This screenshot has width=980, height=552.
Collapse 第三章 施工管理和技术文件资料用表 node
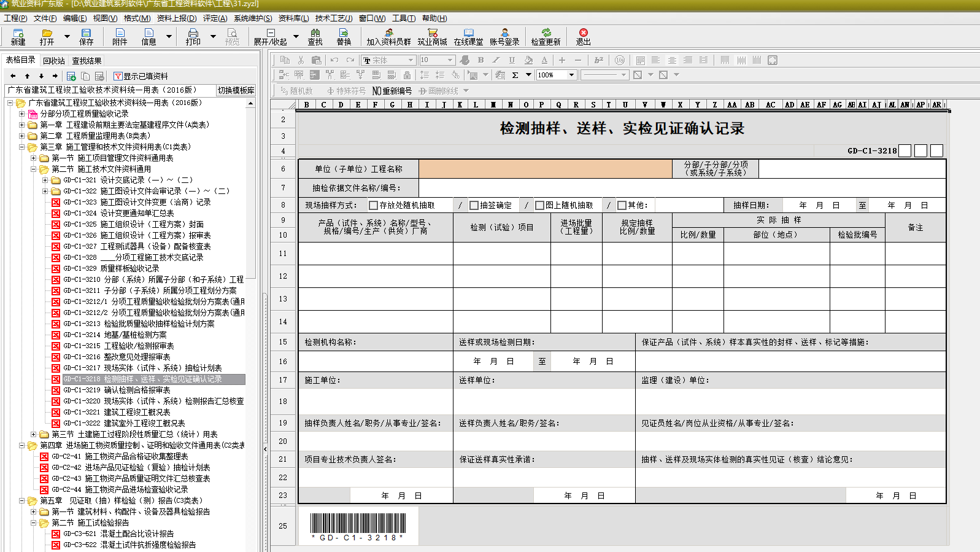22,147
